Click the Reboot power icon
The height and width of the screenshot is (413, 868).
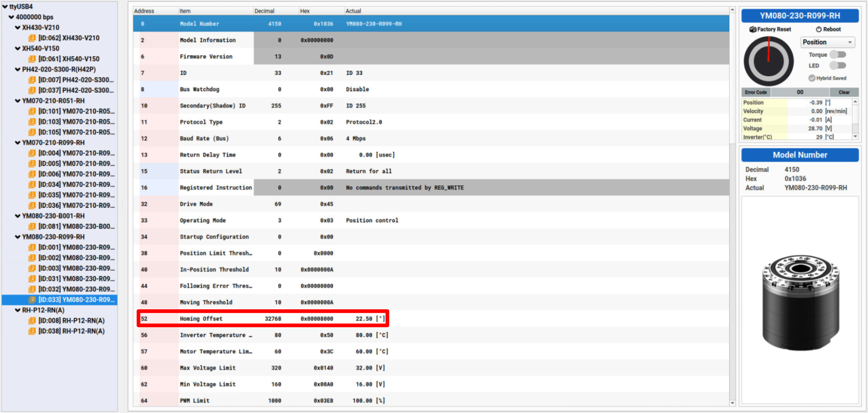click(819, 29)
